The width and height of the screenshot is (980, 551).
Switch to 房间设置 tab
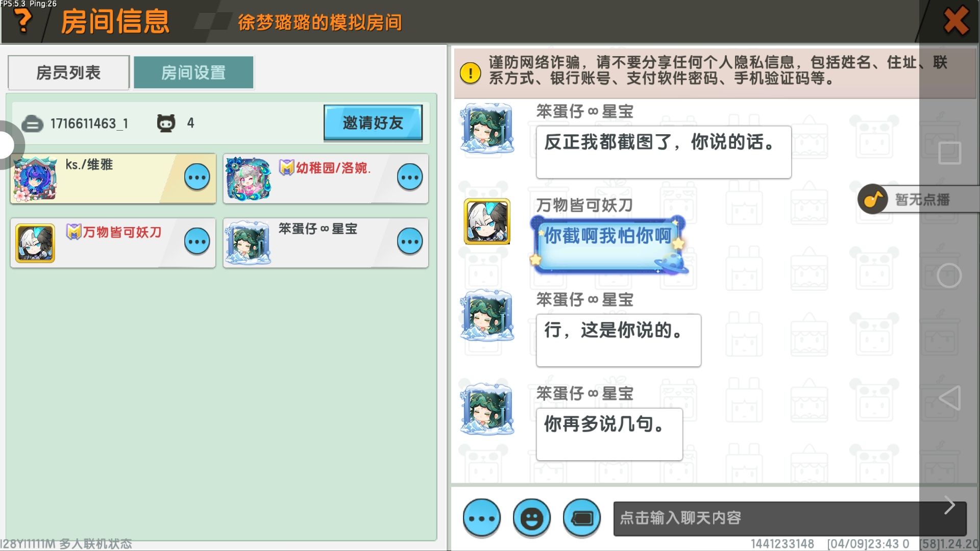(193, 72)
